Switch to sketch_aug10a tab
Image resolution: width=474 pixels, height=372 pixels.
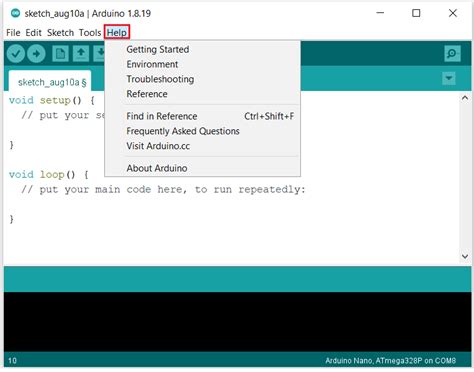pos(50,81)
